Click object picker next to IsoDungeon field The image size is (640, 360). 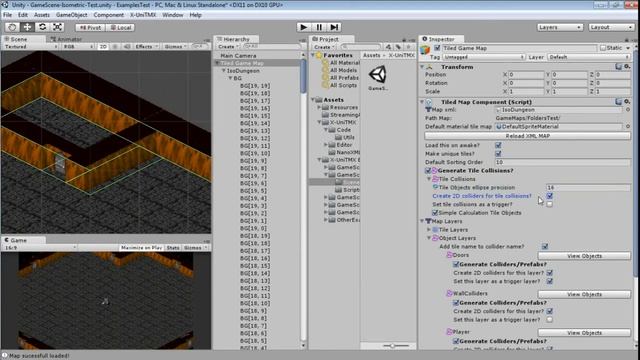click(628, 110)
